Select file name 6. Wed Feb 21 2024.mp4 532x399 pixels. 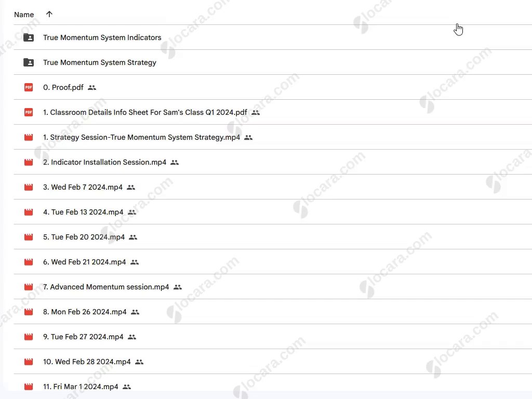pyautogui.click(x=85, y=262)
